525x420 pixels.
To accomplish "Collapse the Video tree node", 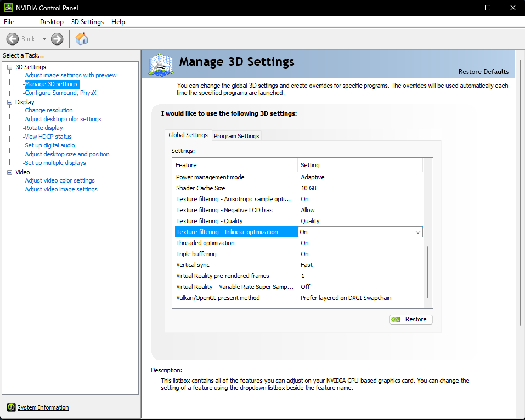I will pos(10,172).
